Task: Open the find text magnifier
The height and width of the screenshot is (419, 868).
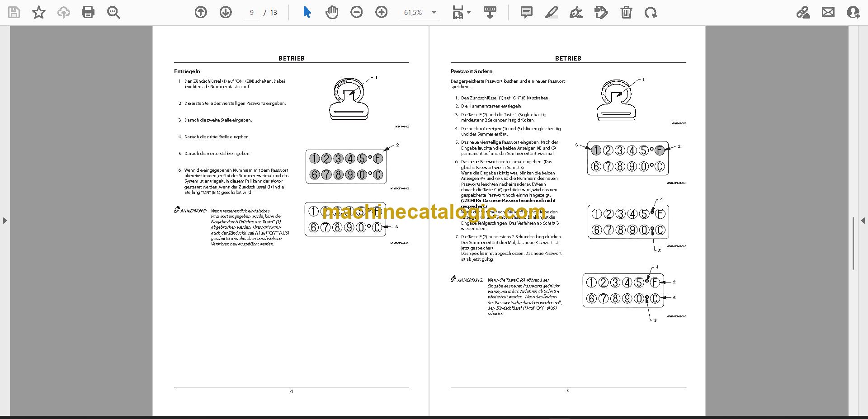Action: click(113, 12)
